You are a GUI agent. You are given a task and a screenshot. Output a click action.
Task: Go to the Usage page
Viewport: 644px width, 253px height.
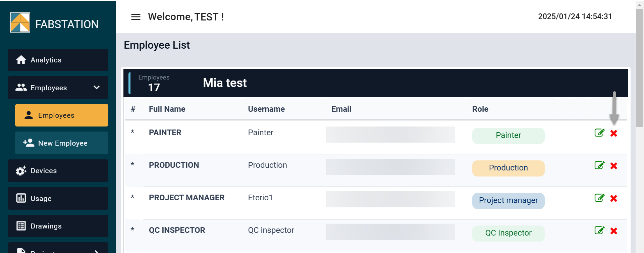(x=58, y=198)
